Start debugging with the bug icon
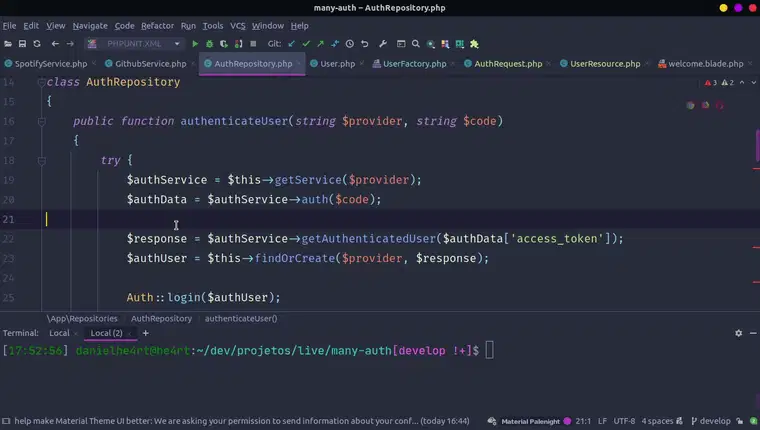Screen dimensions: 760x430 (209, 44)
